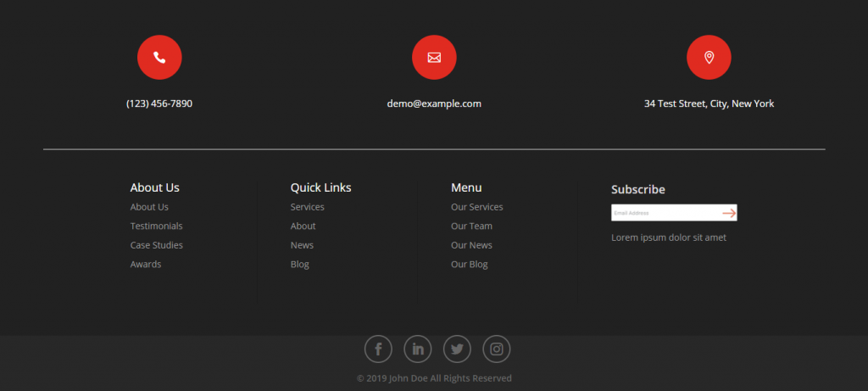The width and height of the screenshot is (868, 391).
Task: Click the 34 Test Street address text
Action: pos(709,103)
